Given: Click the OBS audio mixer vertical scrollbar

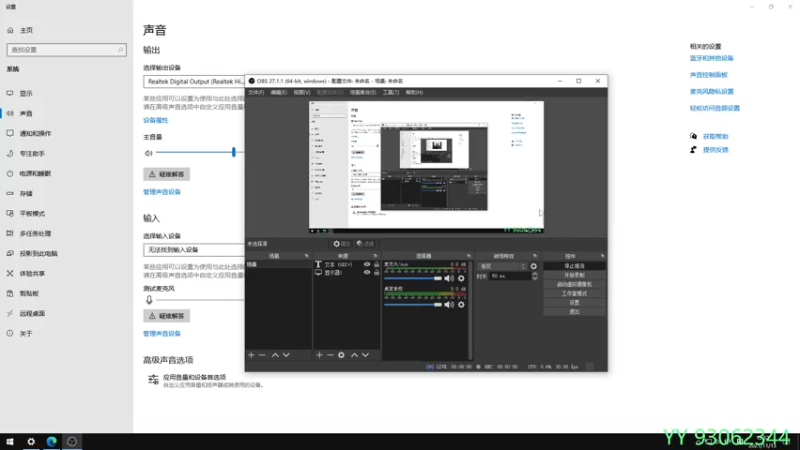Looking at the screenshot, I should click(x=470, y=310).
